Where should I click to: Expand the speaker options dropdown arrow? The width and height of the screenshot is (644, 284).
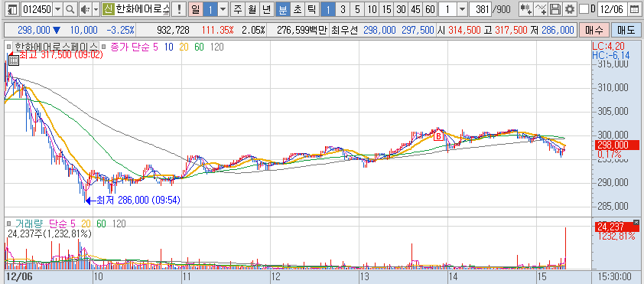[96, 9]
